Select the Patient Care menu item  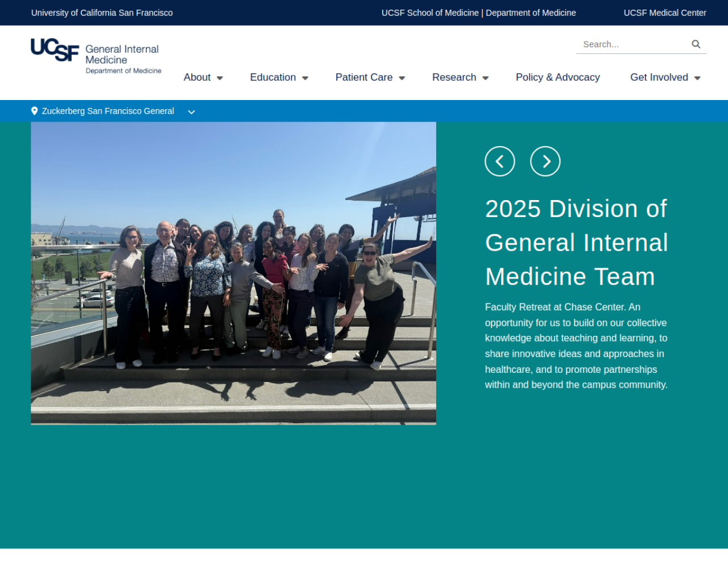point(364,77)
